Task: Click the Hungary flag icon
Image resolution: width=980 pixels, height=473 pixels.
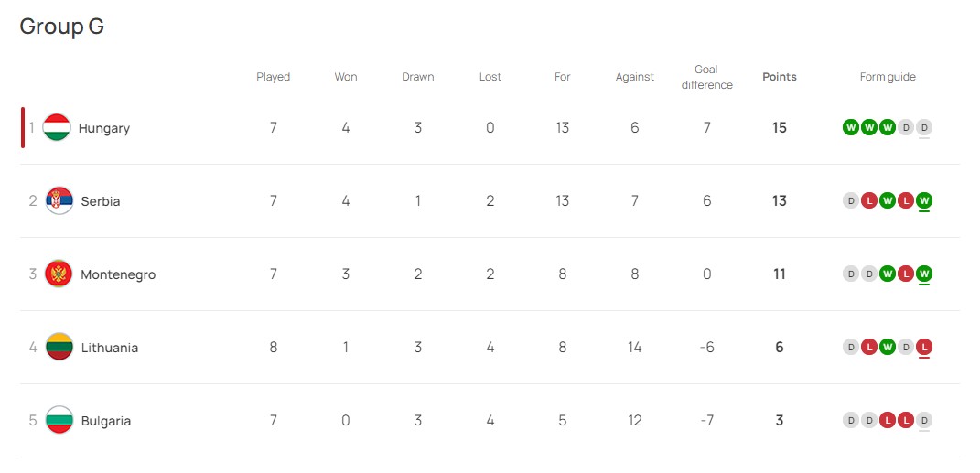Action: pos(57,127)
